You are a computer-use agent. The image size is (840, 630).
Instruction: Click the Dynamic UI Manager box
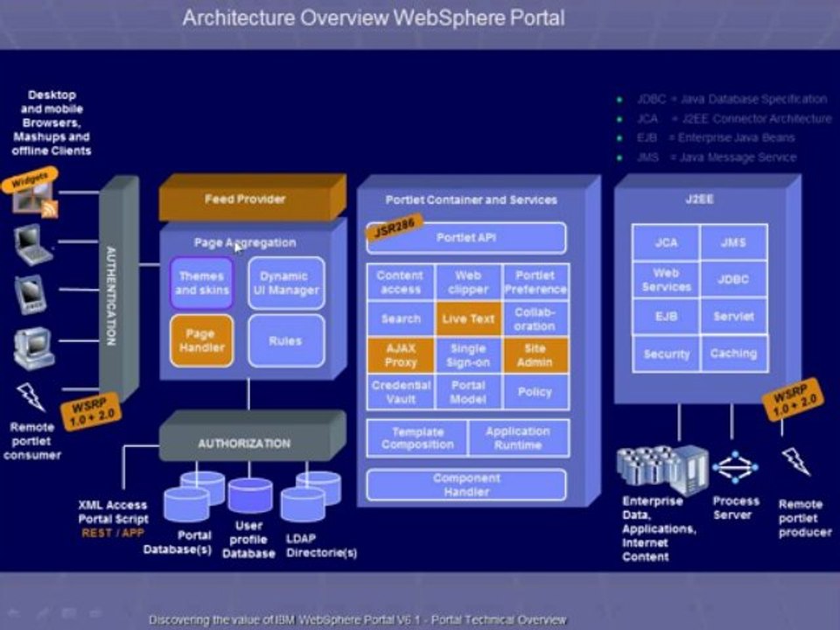click(x=286, y=283)
